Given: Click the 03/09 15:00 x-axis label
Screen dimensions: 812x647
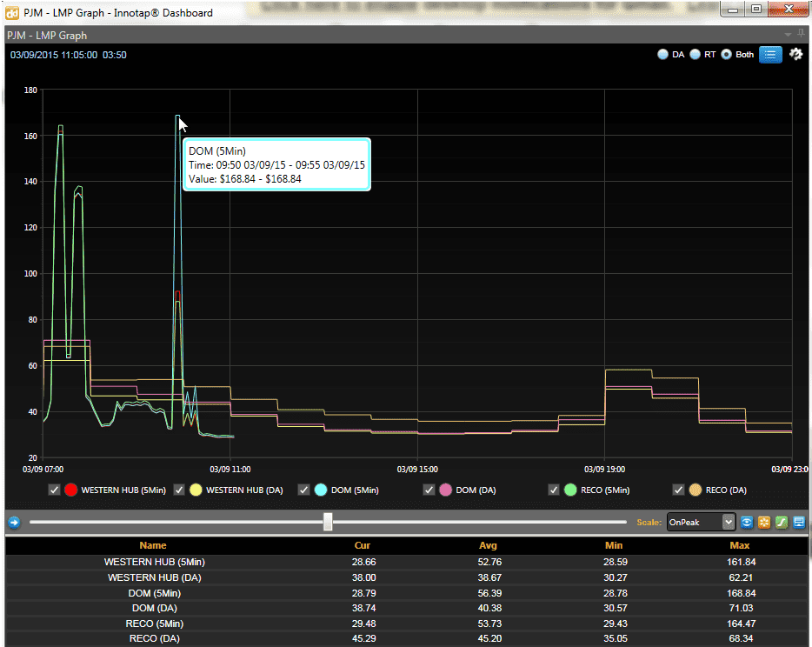Looking at the screenshot, I should coord(417,470).
